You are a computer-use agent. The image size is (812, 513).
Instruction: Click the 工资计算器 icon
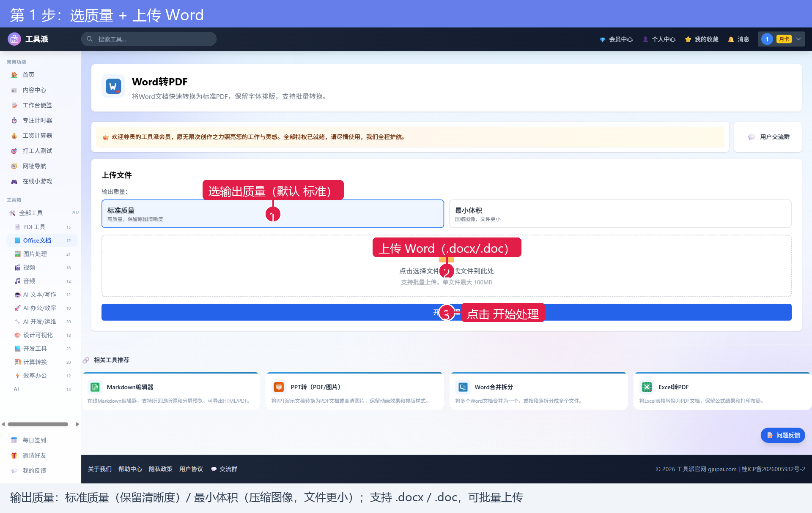(14, 136)
